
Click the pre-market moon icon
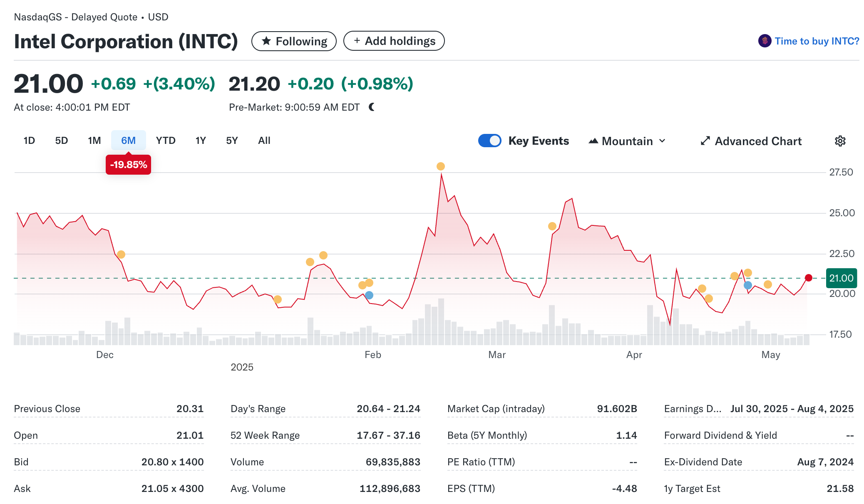[372, 107]
